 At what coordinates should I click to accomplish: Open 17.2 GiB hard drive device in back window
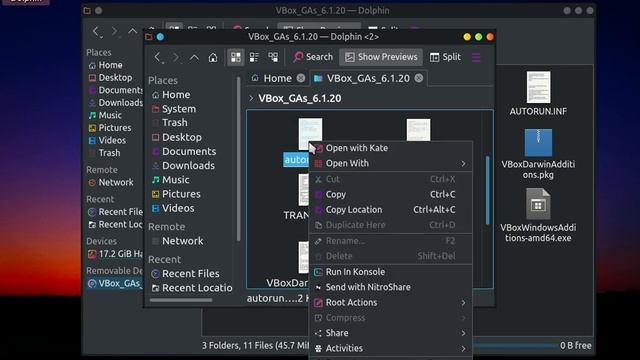(114, 253)
